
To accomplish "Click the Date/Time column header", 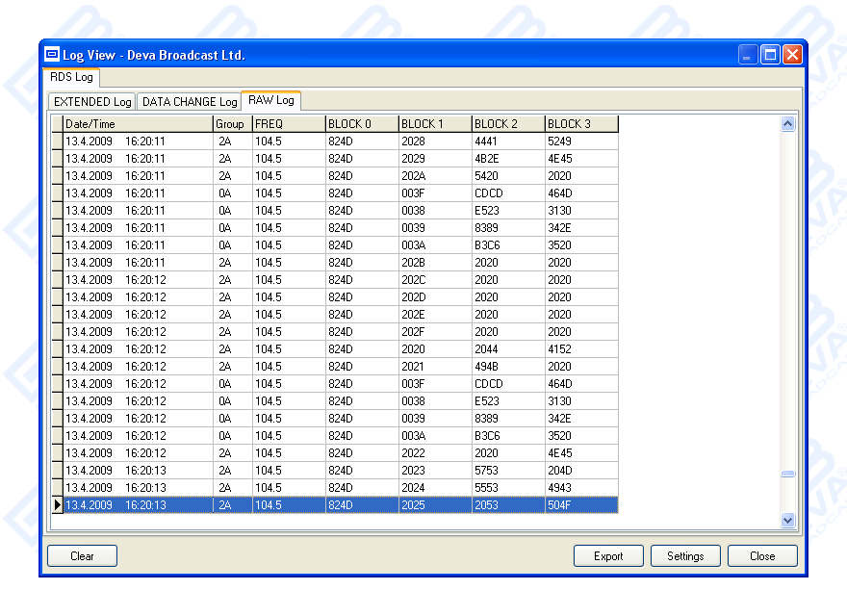I will click(138, 124).
